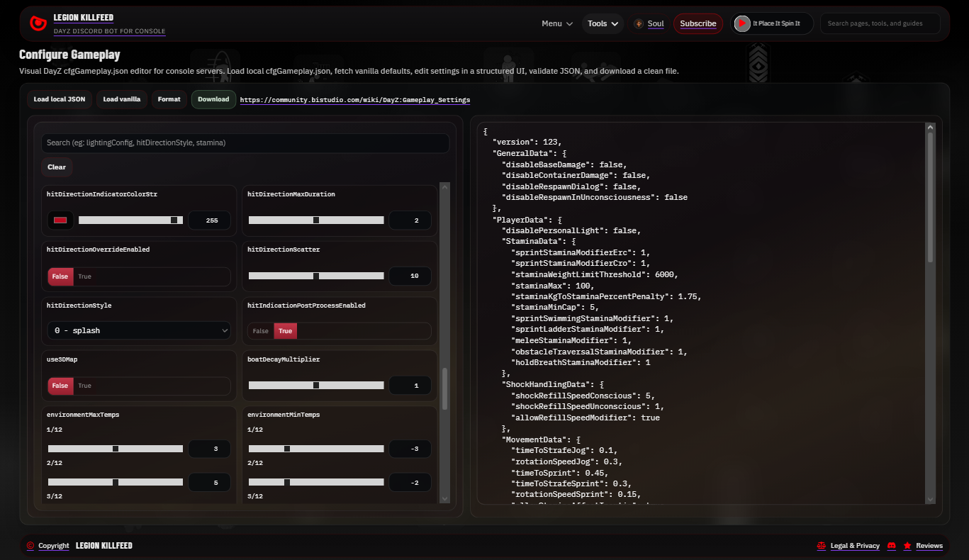Click the environmentMinTemps 1/12 slider
Screen dimensions: 969x560
click(316, 449)
